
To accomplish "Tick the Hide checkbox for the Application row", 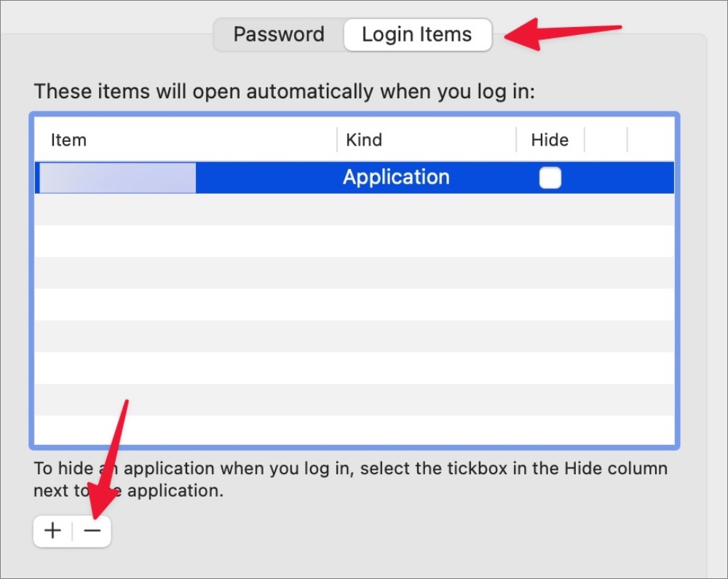I will [x=550, y=178].
